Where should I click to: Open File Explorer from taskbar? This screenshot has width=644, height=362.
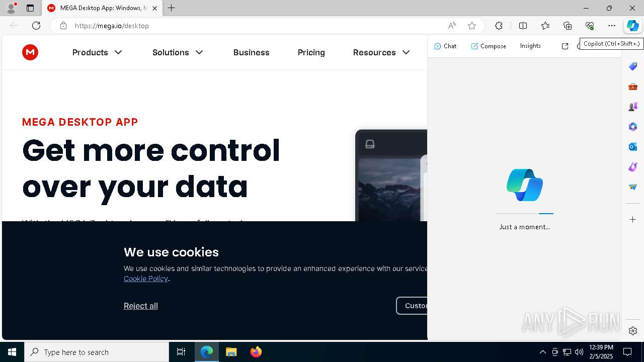(231, 352)
